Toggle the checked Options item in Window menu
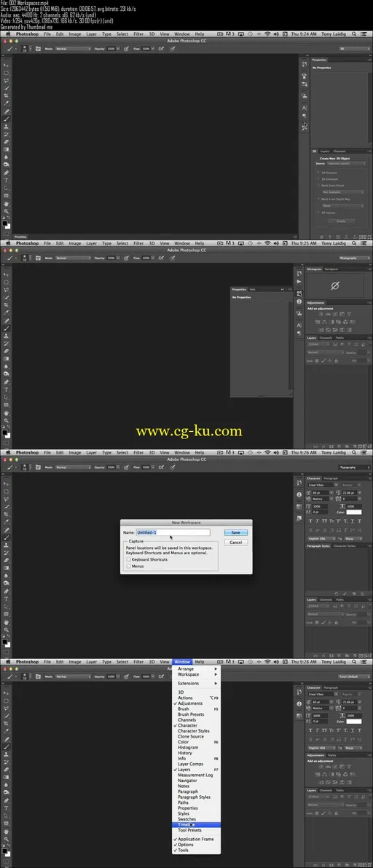Image resolution: width=373 pixels, height=868 pixels. click(196, 845)
